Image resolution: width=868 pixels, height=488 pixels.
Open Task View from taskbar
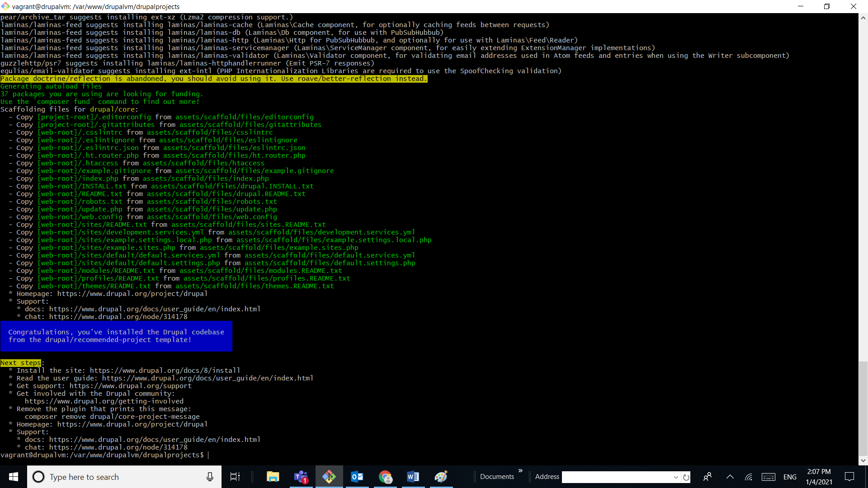tap(235, 477)
